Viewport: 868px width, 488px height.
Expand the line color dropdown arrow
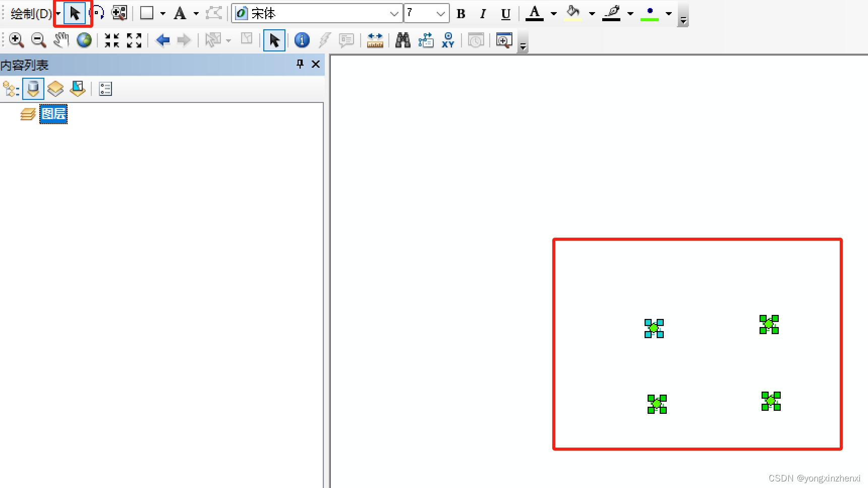(x=630, y=14)
